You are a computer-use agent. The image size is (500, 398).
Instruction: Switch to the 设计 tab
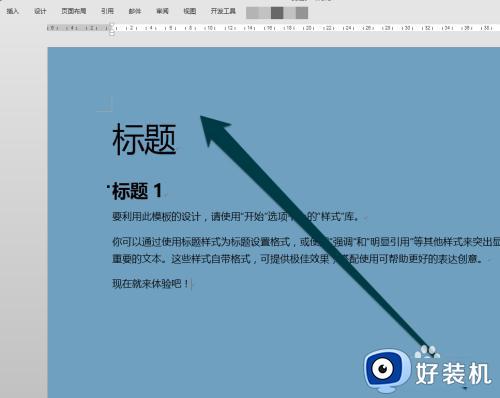(x=40, y=11)
